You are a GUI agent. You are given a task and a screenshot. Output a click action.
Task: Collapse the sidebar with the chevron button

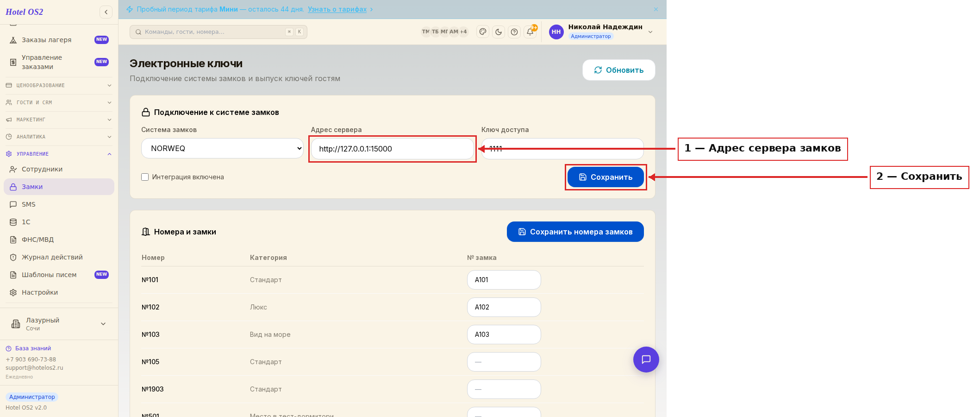(106, 12)
